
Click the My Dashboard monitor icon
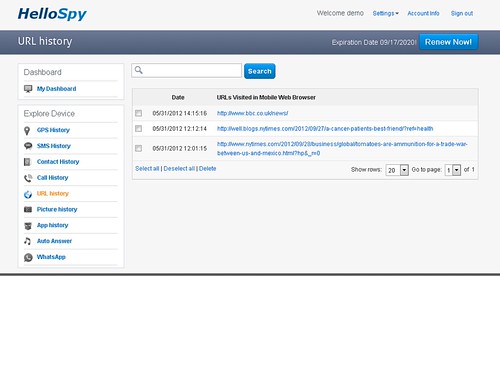click(x=28, y=89)
